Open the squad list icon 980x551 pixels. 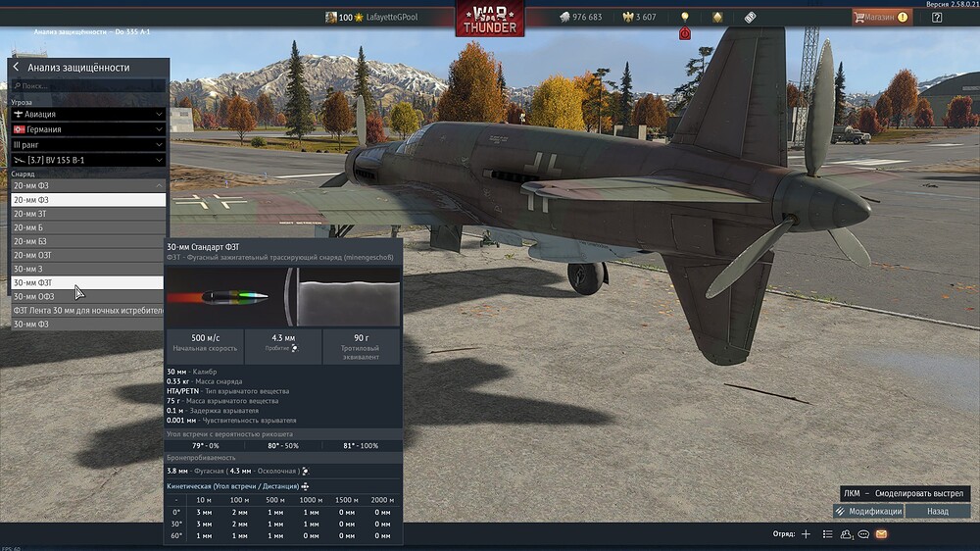(827, 533)
